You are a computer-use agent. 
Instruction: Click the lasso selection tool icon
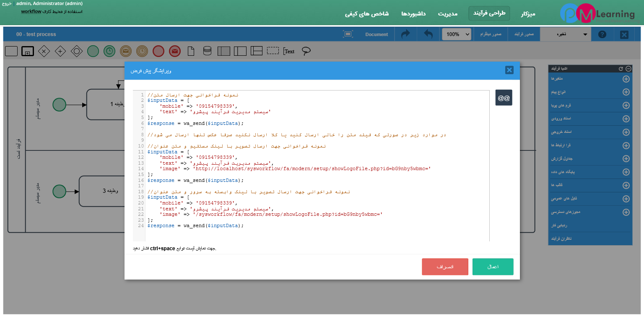(x=306, y=51)
